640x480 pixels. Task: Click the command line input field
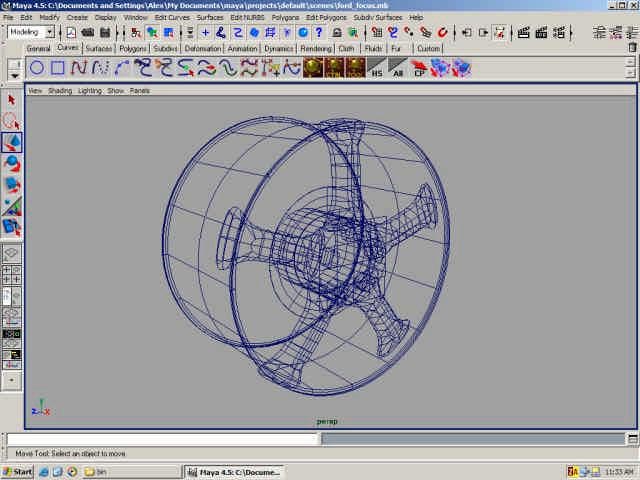click(x=162, y=439)
